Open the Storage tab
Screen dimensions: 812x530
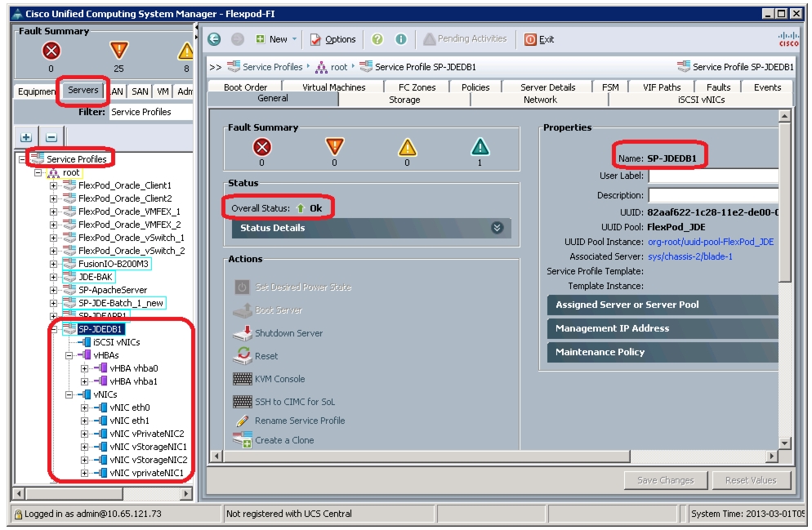point(404,100)
